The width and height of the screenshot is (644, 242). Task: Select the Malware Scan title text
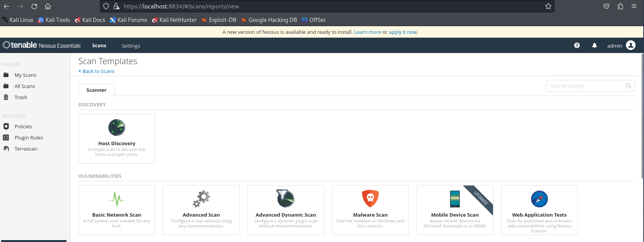(370, 215)
